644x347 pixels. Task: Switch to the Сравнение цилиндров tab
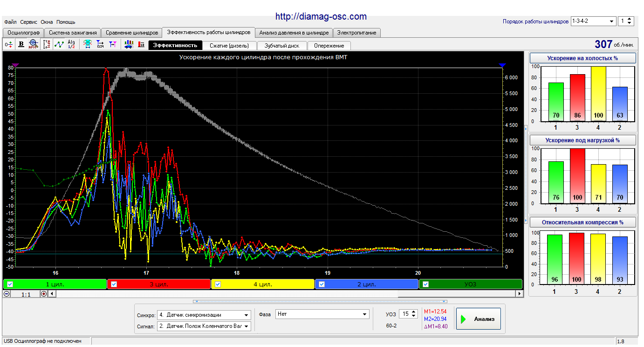(x=132, y=33)
